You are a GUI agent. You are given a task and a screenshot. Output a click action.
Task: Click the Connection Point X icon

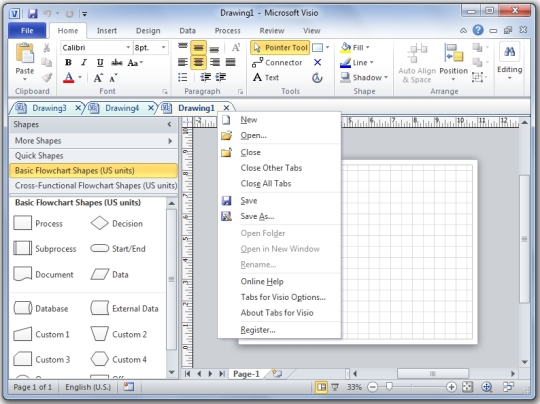point(318,62)
